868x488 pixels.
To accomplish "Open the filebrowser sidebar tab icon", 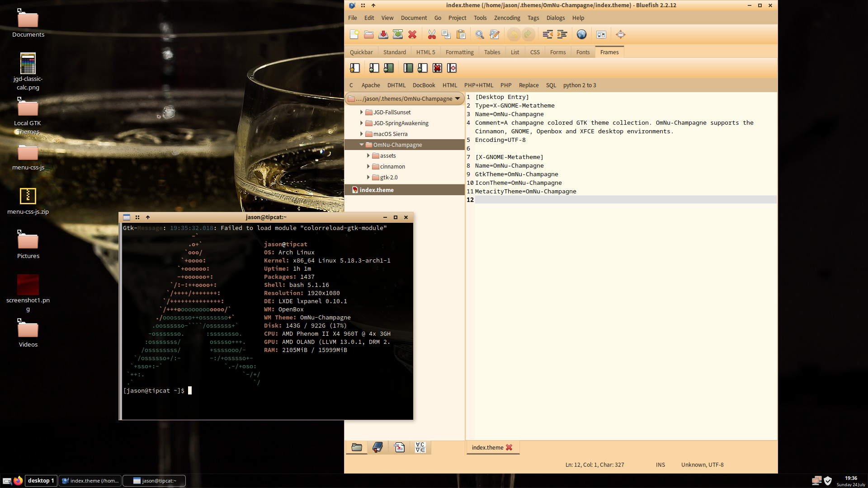I will coord(357,447).
